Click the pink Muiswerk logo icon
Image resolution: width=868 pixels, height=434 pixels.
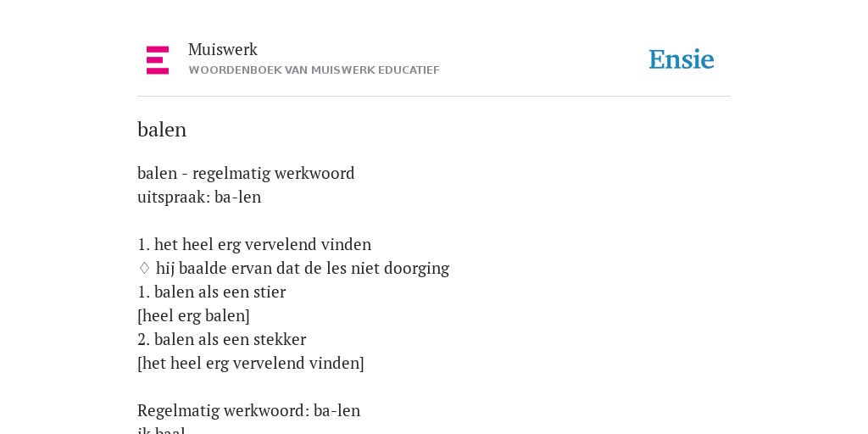pos(158,60)
